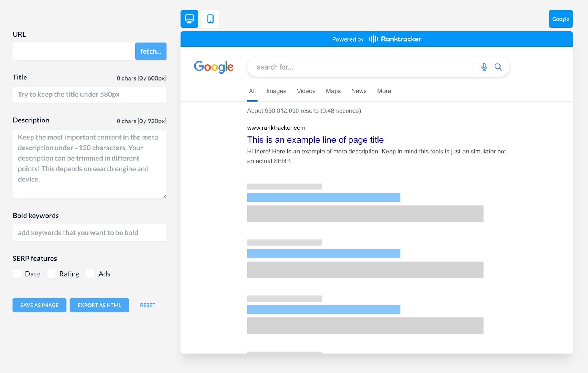
Task: Check the Rating checkbox
Action: click(x=51, y=274)
